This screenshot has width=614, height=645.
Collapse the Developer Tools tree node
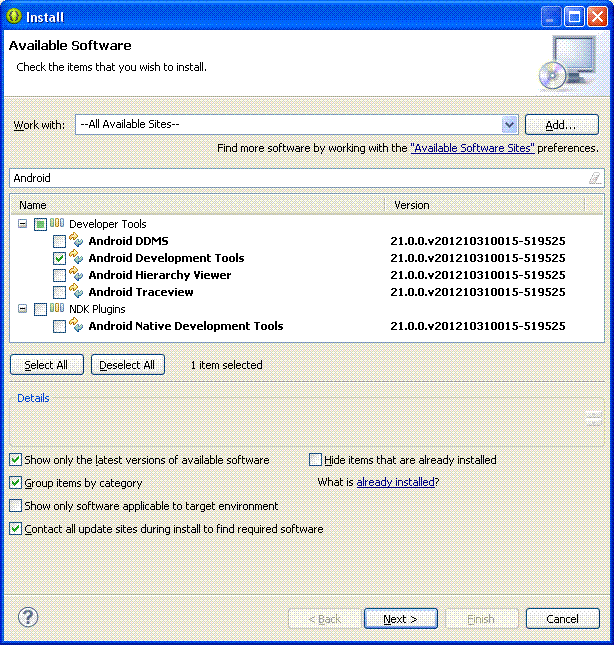(23, 224)
